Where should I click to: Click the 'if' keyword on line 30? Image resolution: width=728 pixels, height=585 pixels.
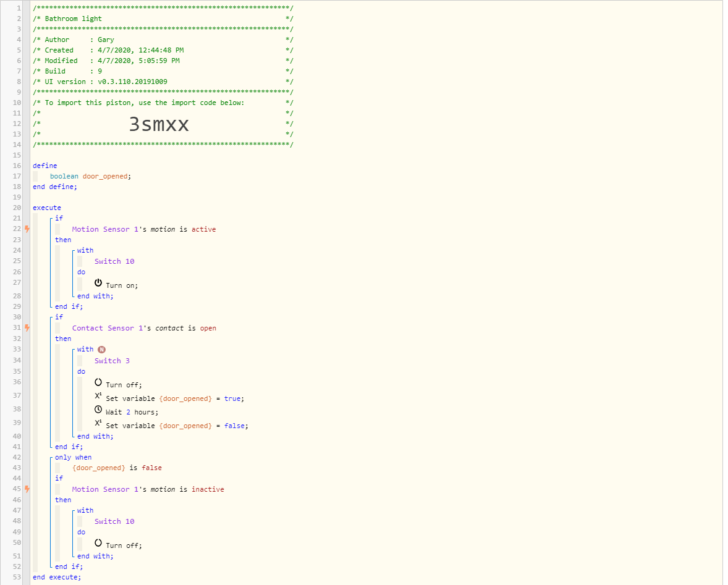click(59, 317)
